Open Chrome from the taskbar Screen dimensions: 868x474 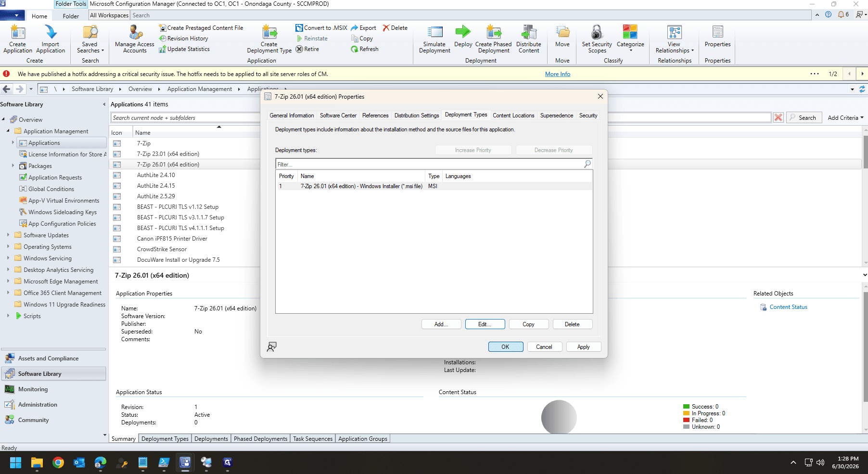[58, 463]
